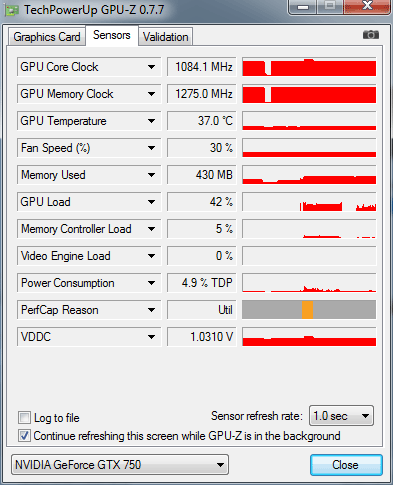393x485 pixels.
Task: Minimize the GPU-Z window
Action: (303, 7)
